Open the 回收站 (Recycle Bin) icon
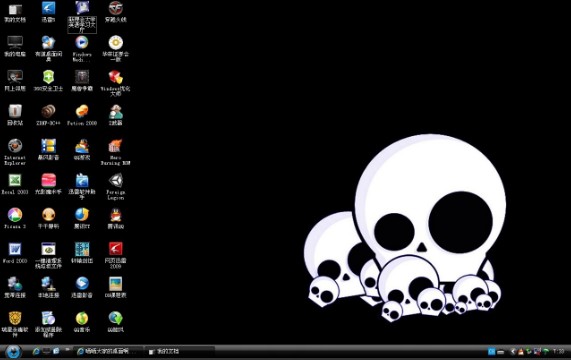The width and height of the screenshot is (571, 360). [x=15, y=115]
